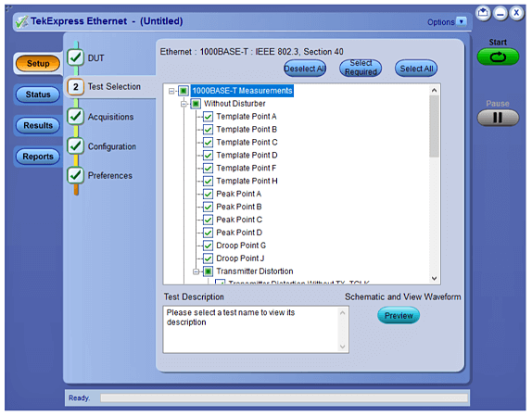Click the Acquisitions step checkmark icon
The width and height of the screenshot is (532, 416).
coord(75,117)
